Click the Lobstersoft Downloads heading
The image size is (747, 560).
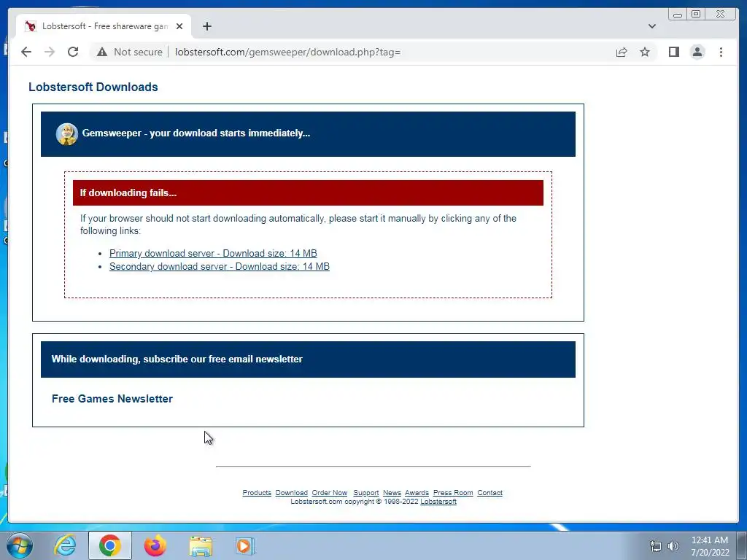[93, 87]
